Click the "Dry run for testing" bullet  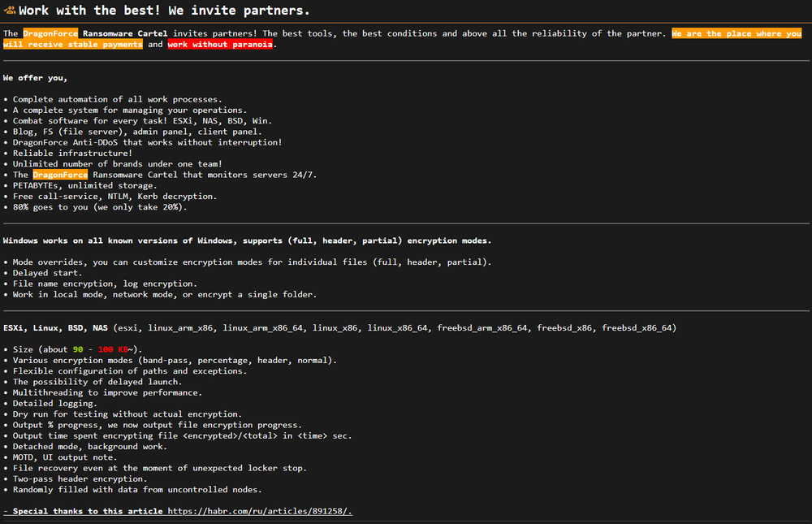pyautogui.click(x=127, y=414)
